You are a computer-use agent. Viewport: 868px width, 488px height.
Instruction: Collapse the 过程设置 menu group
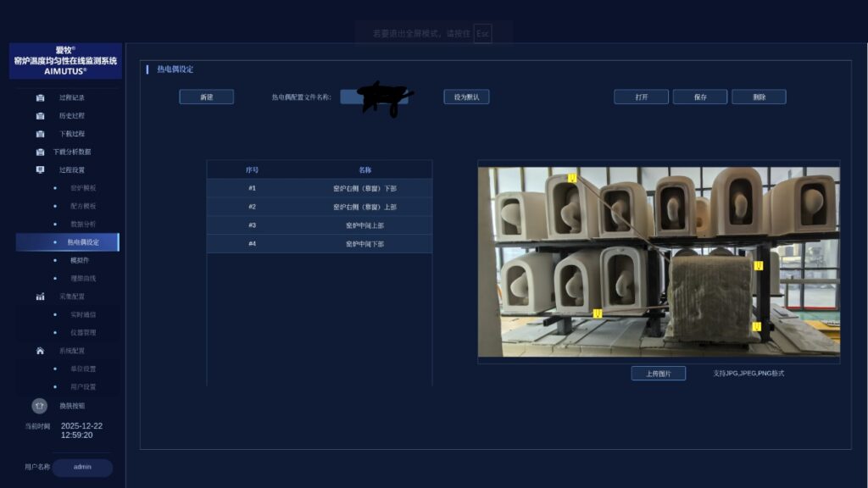tap(71, 169)
